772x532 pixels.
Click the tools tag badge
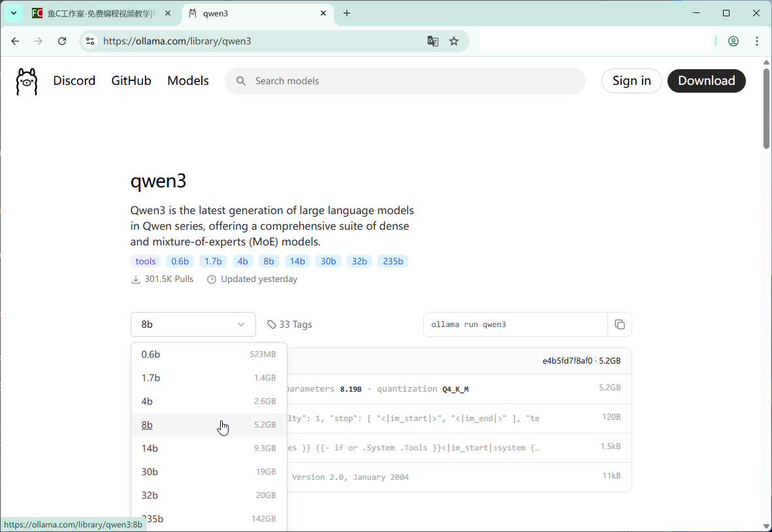click(x=146, y=261)
